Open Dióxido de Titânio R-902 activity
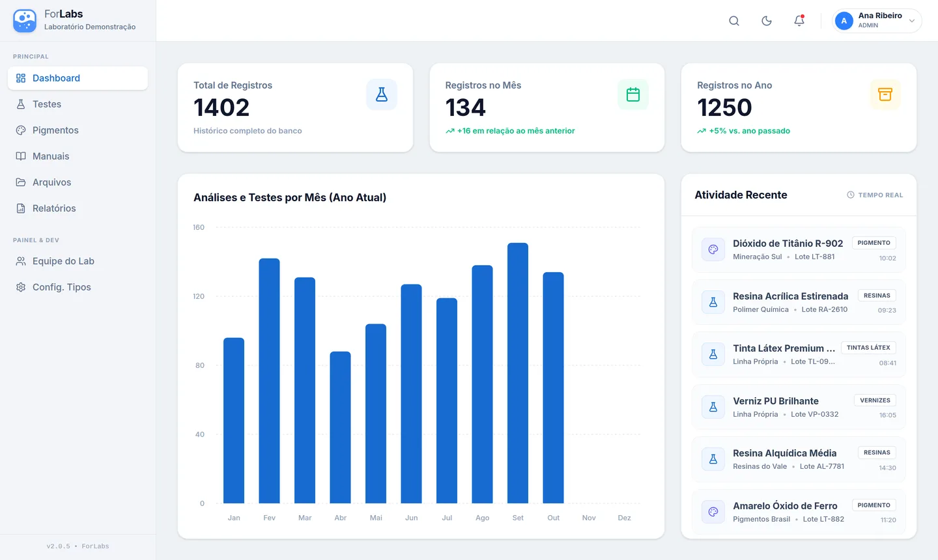Image resolution: width=938 pixels, height=560 pixels. 799,249
